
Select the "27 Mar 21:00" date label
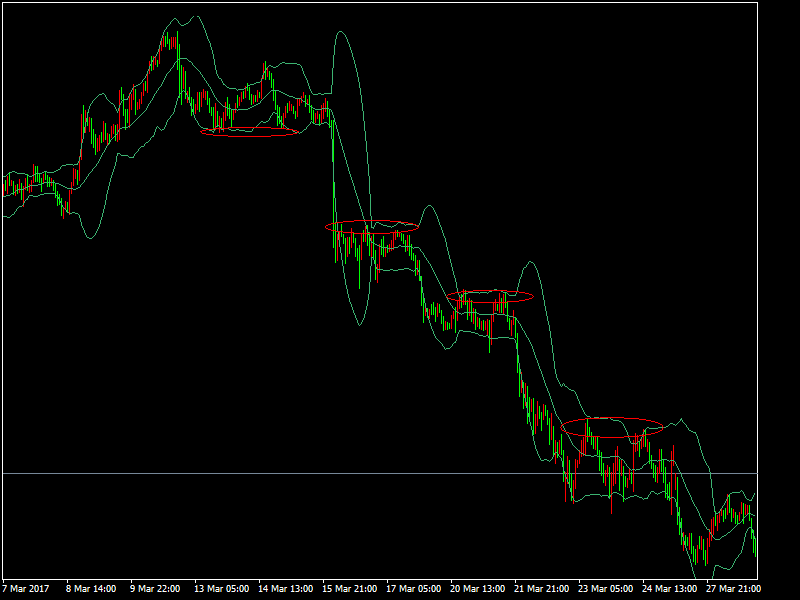point(734,588)
